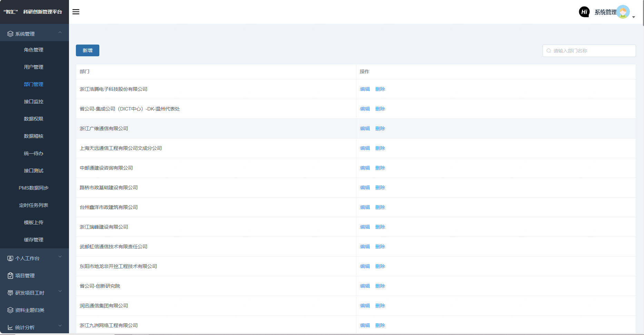Click the hamburger menu collapse icon
Viewport: 644px width, 335px height.
click(76, 12)
